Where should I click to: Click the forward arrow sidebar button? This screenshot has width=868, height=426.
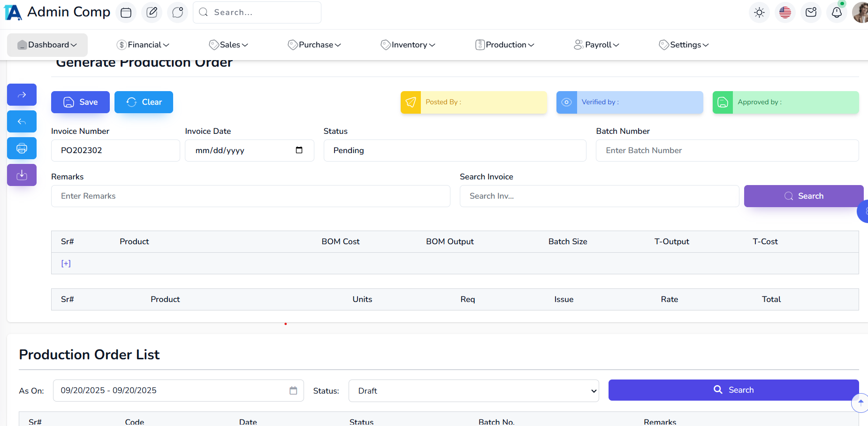coord(22,95)
